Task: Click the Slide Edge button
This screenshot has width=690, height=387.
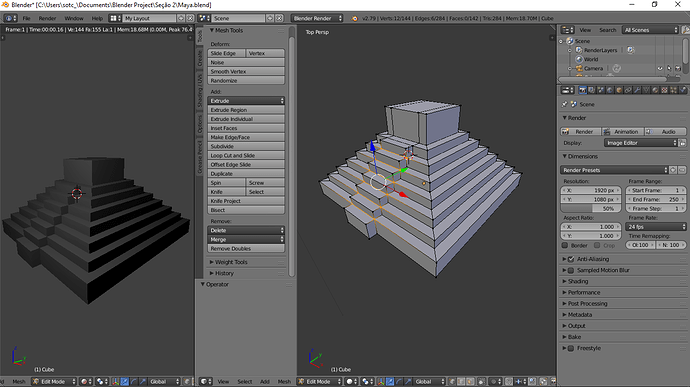Action: [x=226, y=53]
